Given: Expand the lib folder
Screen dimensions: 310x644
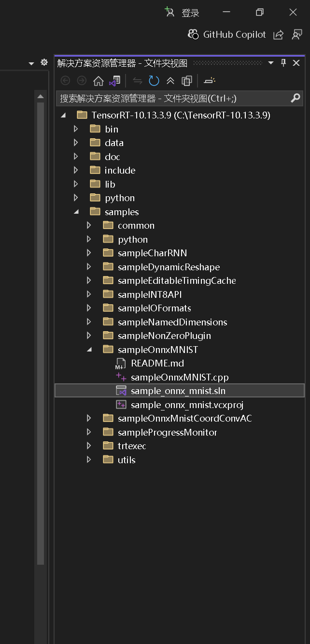Looking at the screenshot, I should [x=75, y=184].
